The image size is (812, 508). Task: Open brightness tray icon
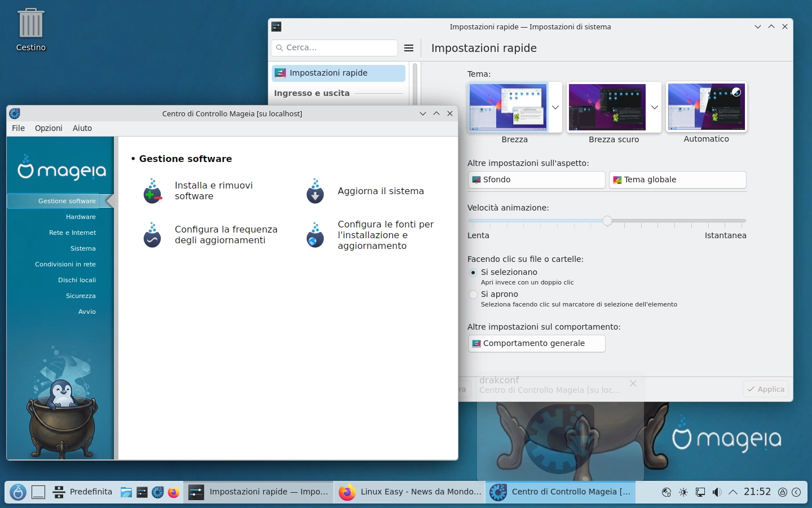683,492
